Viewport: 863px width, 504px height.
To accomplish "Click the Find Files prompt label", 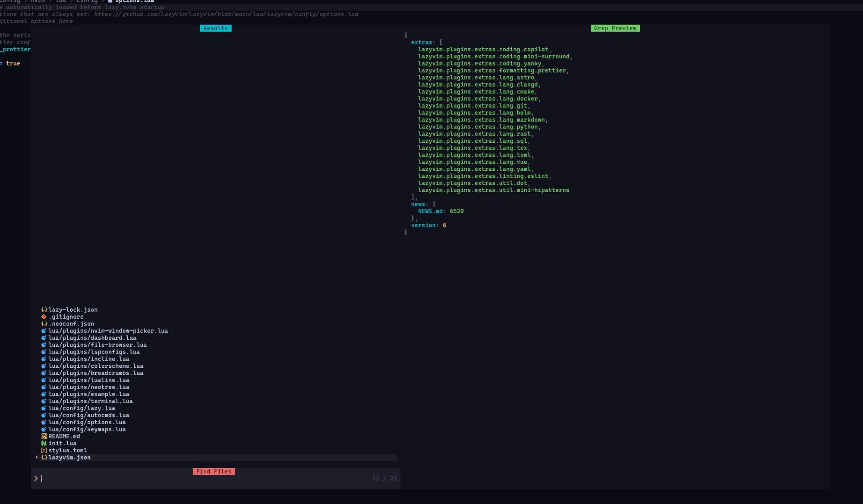I will click(214, 471).
